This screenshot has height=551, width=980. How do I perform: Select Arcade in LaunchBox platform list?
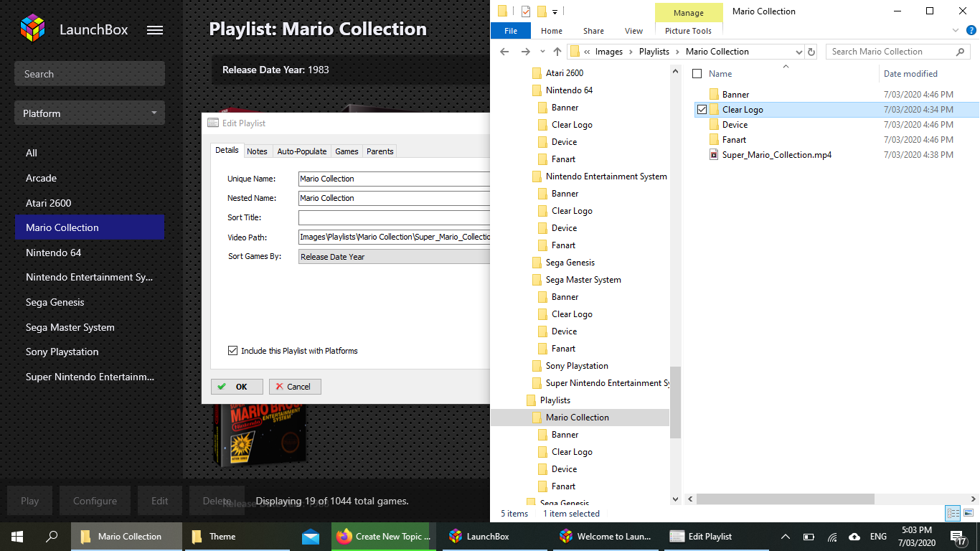point(90,178)
